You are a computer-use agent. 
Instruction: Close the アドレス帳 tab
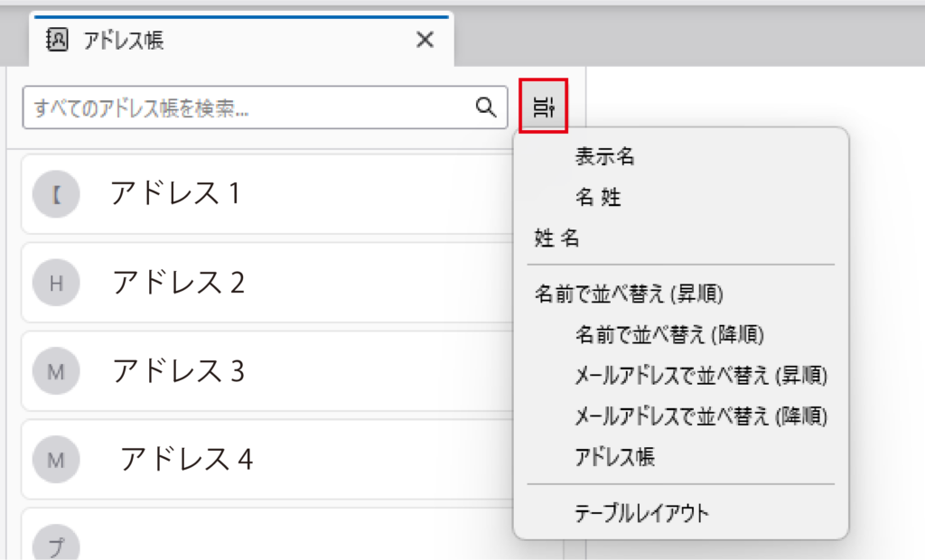425,40
